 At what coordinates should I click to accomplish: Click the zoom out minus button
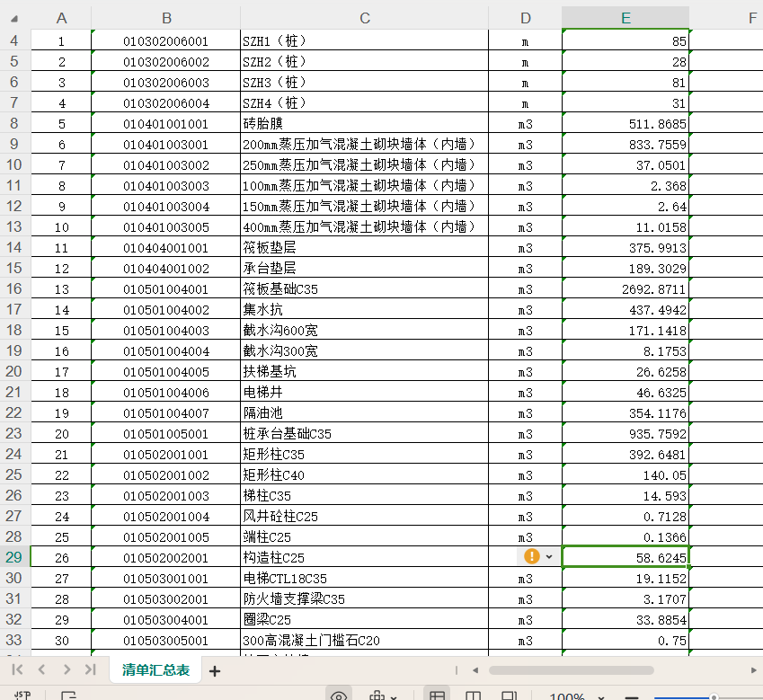point(632,697)
